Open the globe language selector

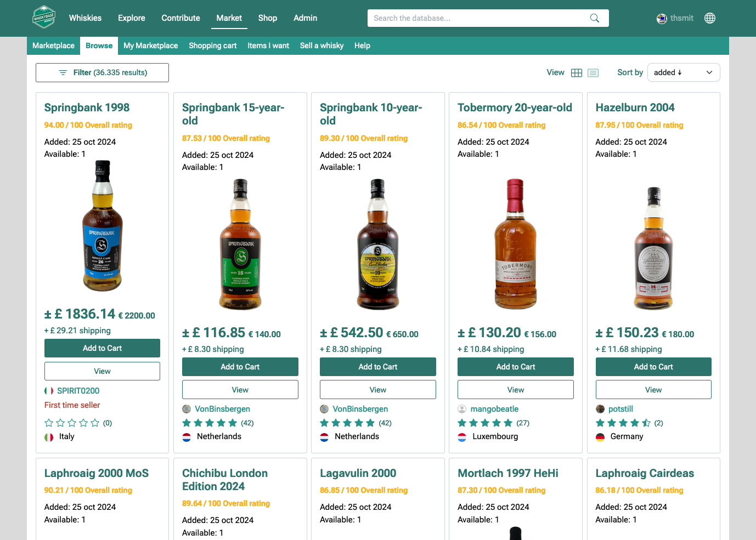point(709,18)
